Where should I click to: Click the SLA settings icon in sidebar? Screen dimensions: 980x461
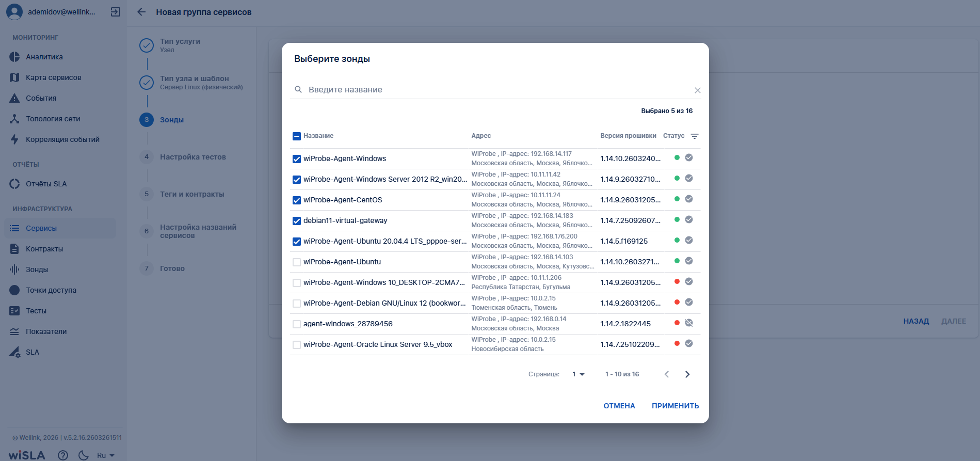tap(14, 352)
